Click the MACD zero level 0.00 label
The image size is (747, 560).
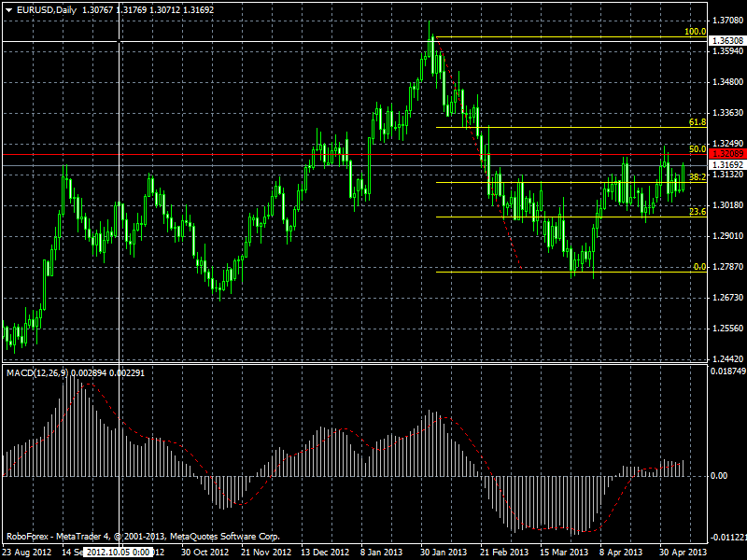tap(719, 476)
